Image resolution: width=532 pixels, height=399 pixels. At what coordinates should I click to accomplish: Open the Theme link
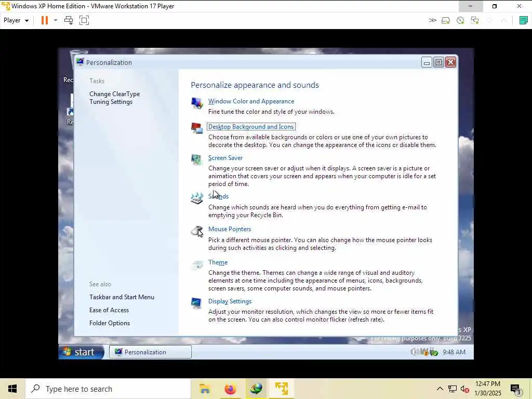[x=218, y=262]
